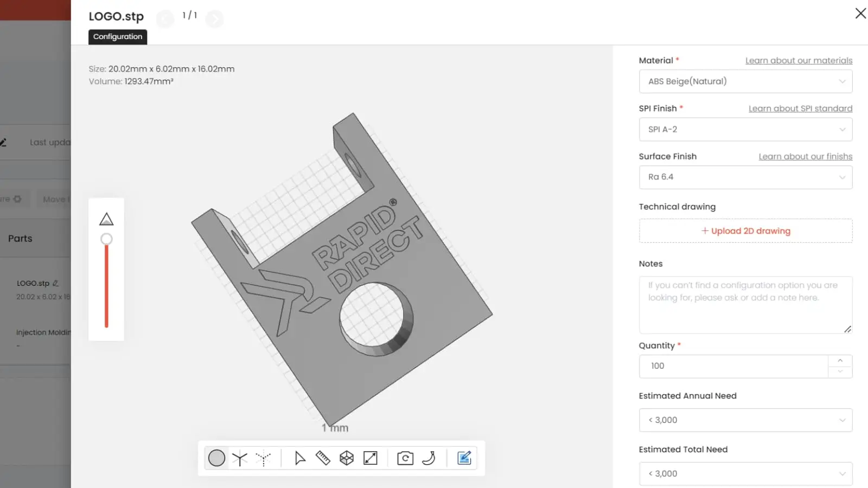Open Learn about our finishs link
Viewport: 868px width, 488px height.
point(805,156)
